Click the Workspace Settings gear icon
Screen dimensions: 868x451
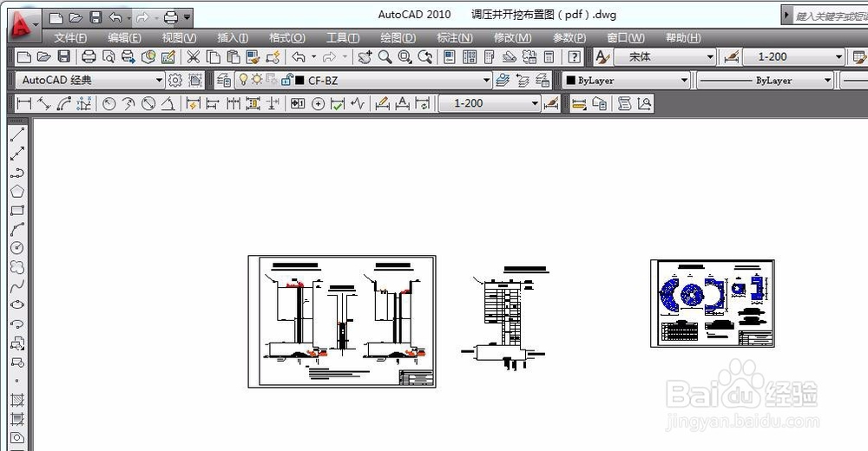pos(175,81)
